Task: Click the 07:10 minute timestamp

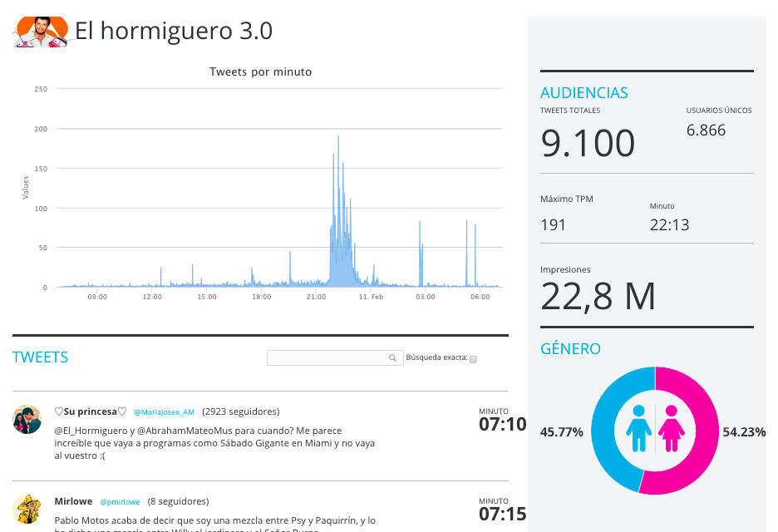Action: click(503, 424)
